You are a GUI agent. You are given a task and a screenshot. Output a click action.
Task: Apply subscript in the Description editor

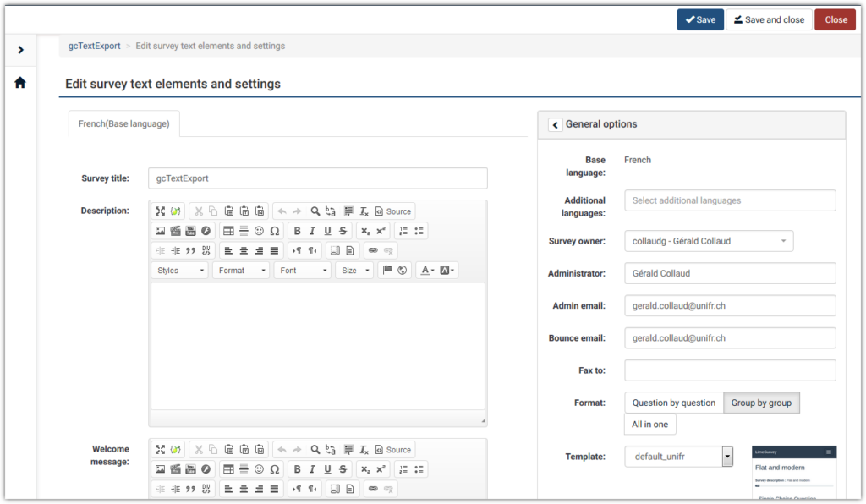[365, 231]
